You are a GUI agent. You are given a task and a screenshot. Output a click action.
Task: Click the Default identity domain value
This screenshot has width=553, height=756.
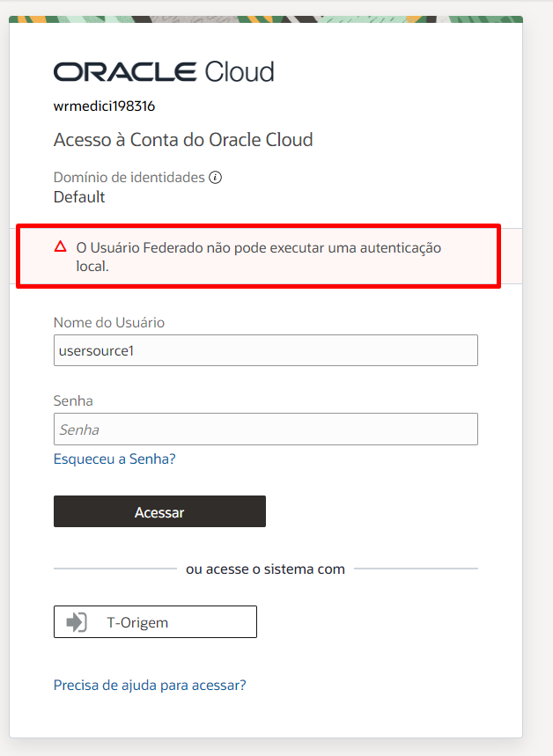(x=79, y=197)
